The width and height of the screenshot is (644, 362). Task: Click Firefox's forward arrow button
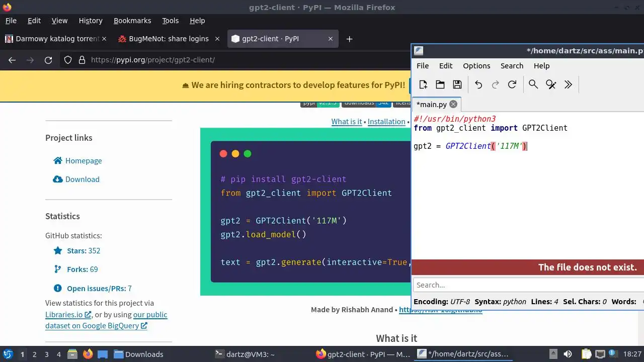[30, 60]
